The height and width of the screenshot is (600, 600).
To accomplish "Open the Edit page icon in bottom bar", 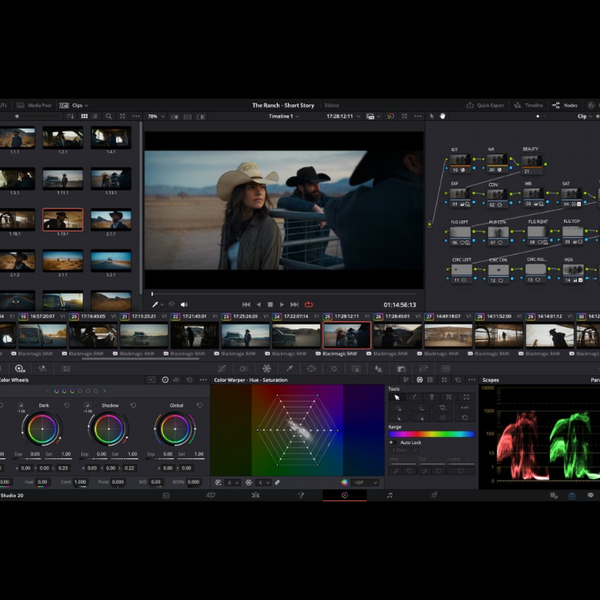I will click(x=255, y=495).
